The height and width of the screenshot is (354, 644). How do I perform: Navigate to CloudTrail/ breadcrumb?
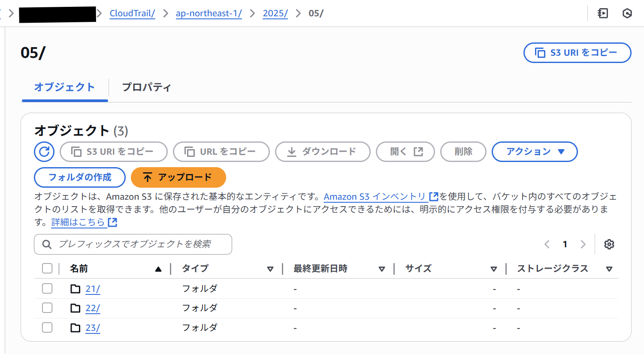coord(132,13)
